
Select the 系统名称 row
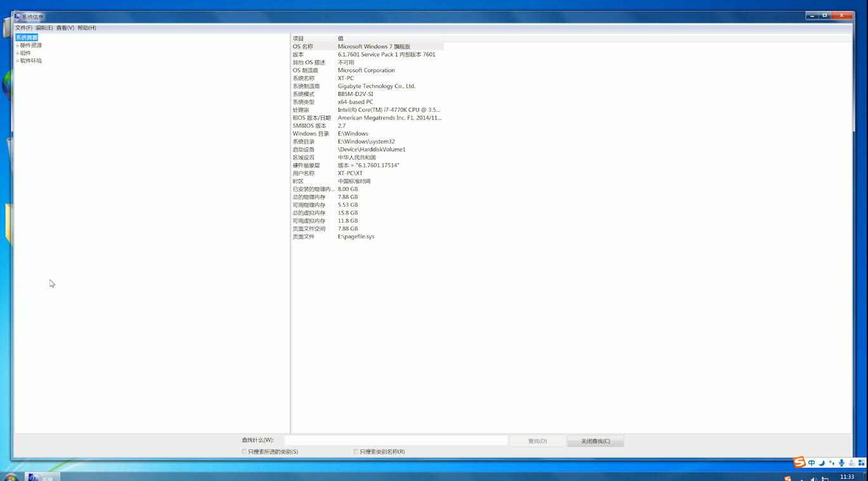367,78
